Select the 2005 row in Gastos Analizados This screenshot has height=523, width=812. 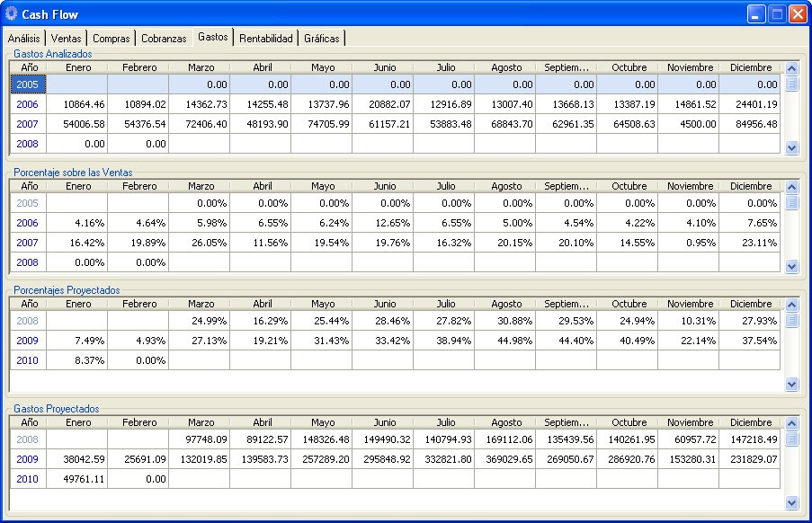pyautogui.click(x=28, y=84)
